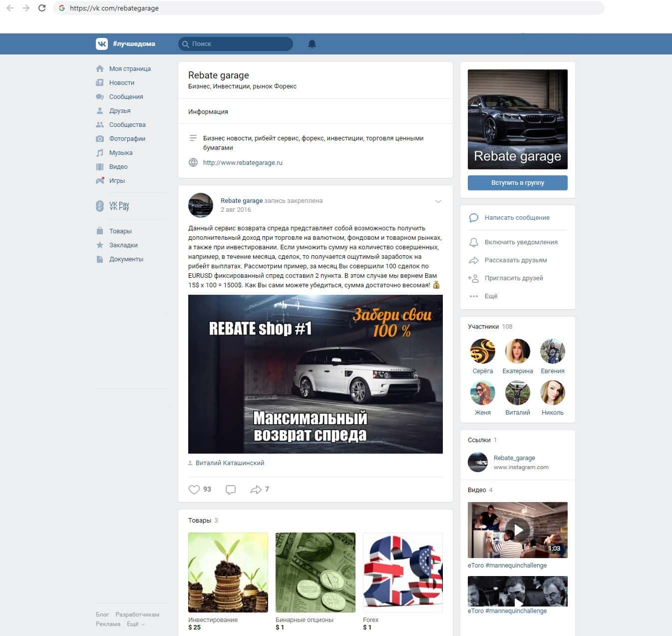Expand the Ещё actions menu in sidebar
The height and width of the screenshot is (636, 672).
[x=491, y=296]
